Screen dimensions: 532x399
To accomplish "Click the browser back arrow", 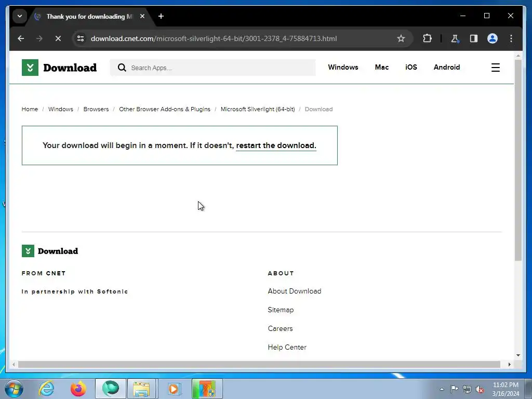I will coord(21,38).
